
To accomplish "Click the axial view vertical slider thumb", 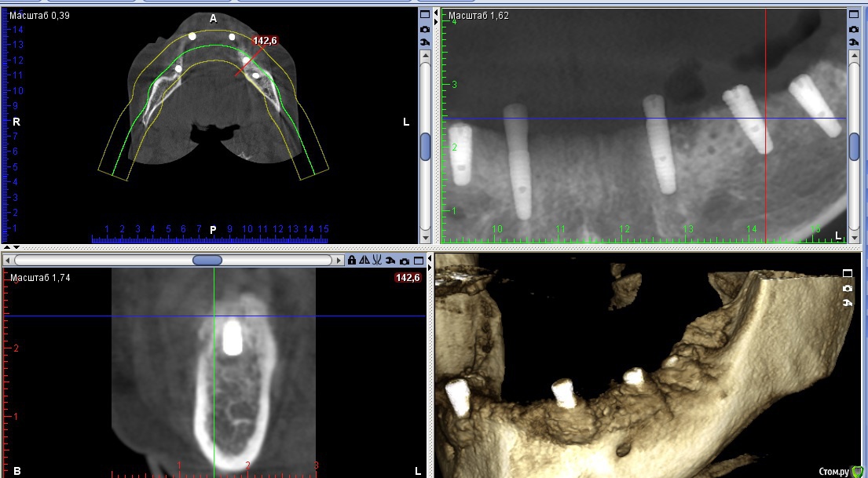I will click(425, 147).
